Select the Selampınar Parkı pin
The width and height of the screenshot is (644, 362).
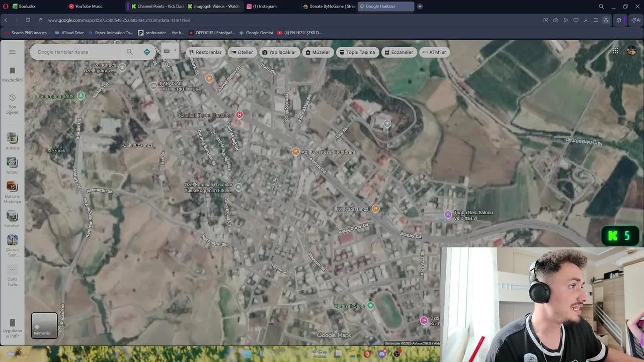tap(80, 96)
